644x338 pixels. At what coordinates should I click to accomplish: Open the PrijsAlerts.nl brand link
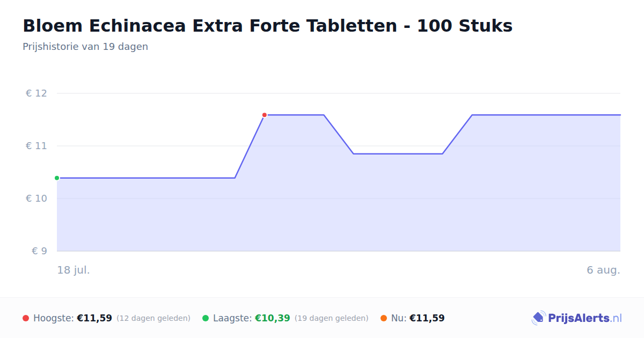tap(577, 318)
